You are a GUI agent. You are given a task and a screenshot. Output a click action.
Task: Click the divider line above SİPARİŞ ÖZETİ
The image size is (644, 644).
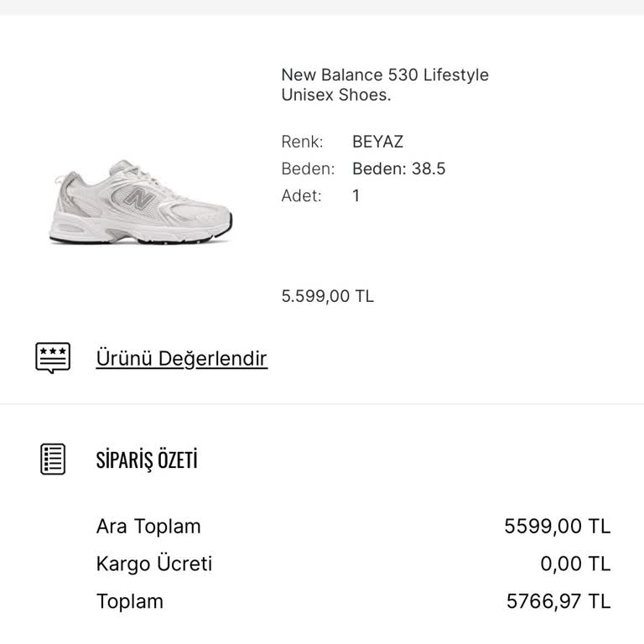322,404
